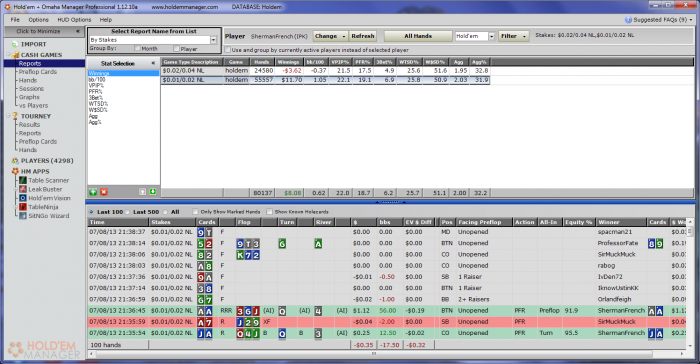Open the HUD Options menu
Screen dimensions: 700x364
click(x=74, y=20)
